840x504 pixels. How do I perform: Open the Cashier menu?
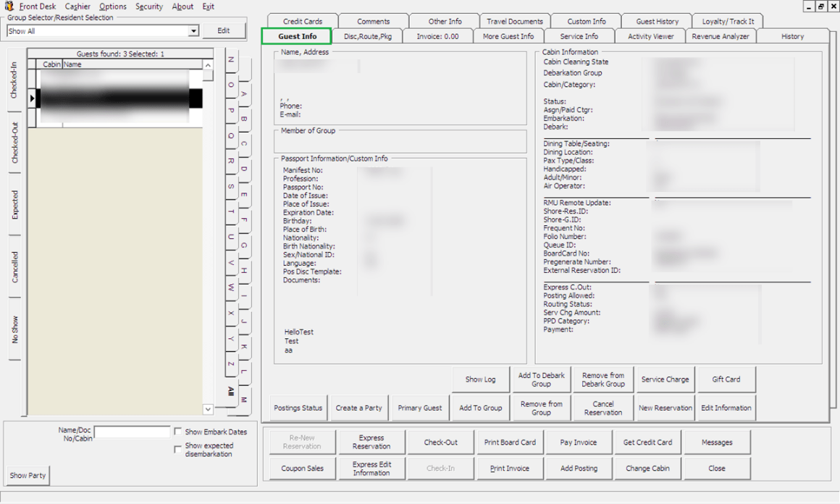(x=77, y=6)
